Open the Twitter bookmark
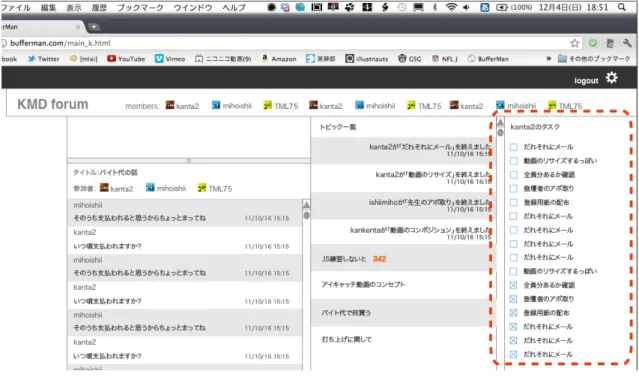 tap(44, 59)
